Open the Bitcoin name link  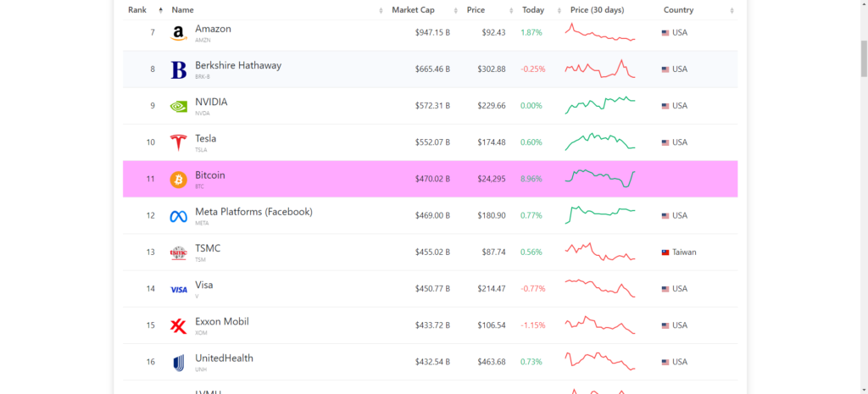(210, 175)
